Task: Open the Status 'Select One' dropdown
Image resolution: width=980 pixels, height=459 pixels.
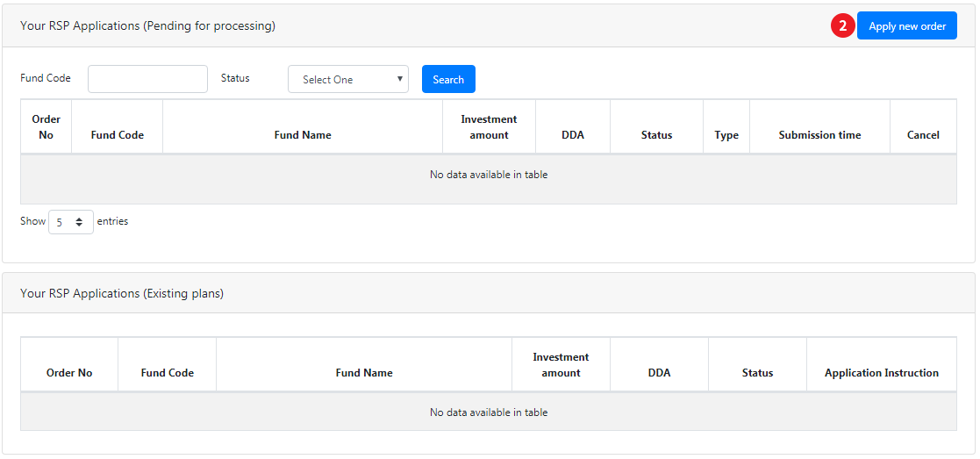Action: 348,79
